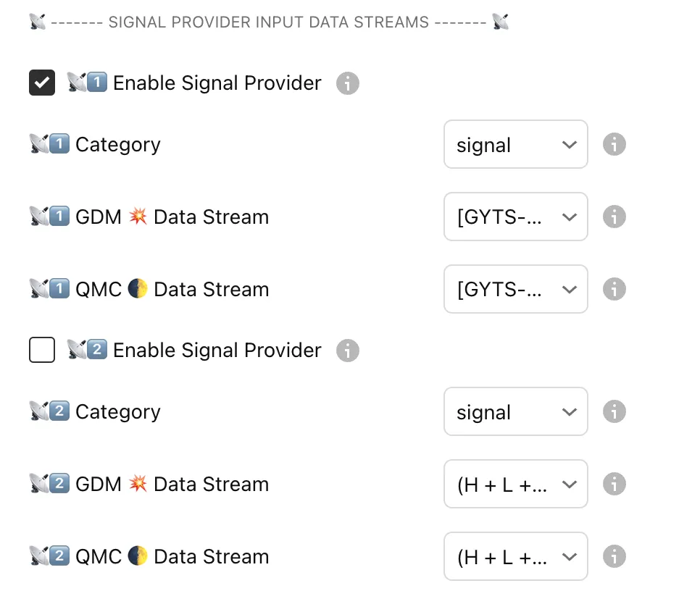The height and width of the screenshot is (591, 700).
Task: Expand Provider 2 GDM Data Stream dropdown
Action: click(x=515, y=484)
